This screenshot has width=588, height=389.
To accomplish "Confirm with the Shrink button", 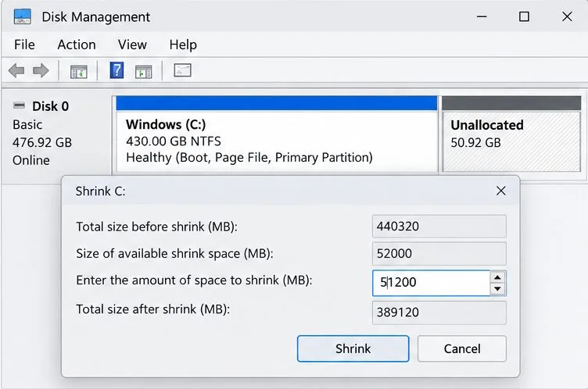I will (353, 348).
